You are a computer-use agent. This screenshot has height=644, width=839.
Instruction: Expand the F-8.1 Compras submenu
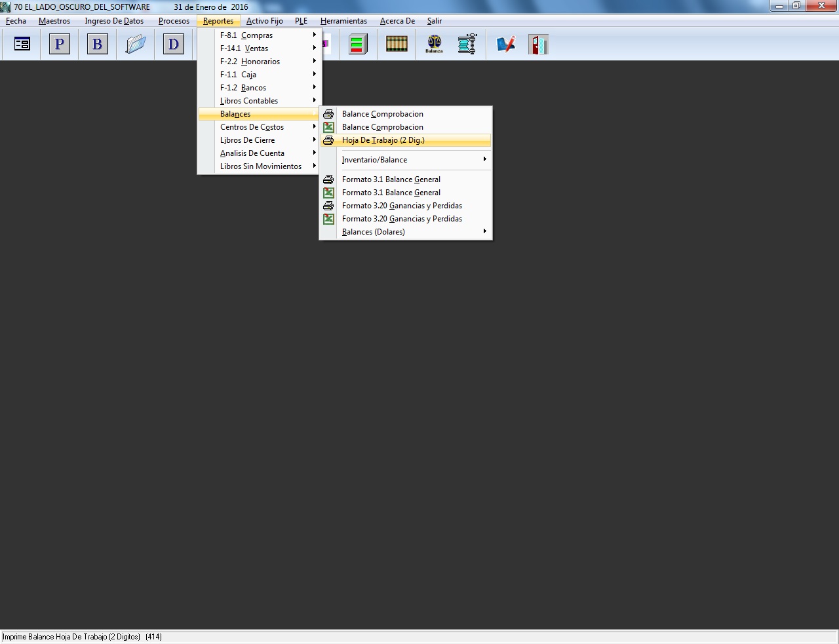pyautogui.click(x=246, y=35)
